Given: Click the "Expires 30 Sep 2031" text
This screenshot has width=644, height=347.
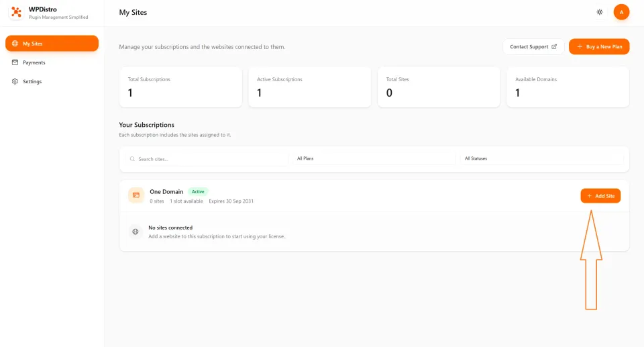Looking at the screenshot, I should click(x=231, y=201).
